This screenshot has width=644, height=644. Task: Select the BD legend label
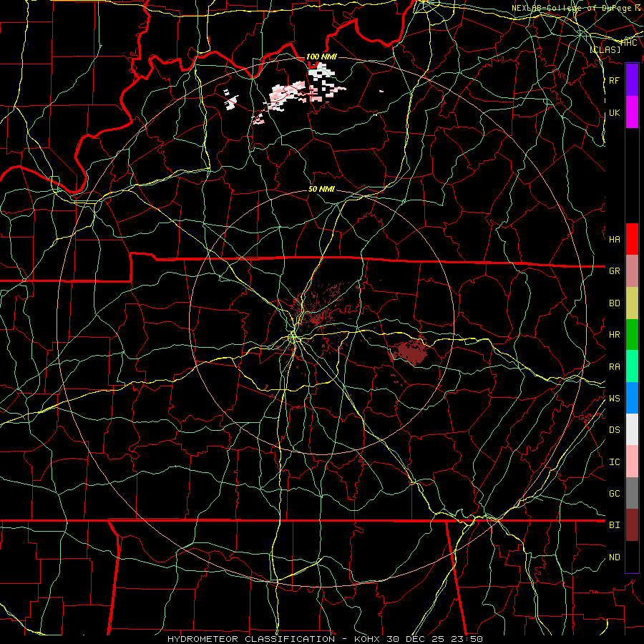point(614,303)
